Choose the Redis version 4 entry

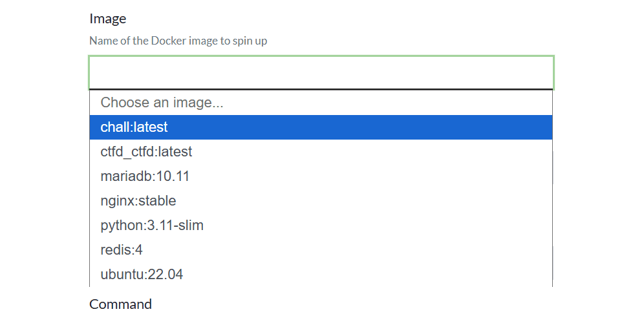pos(122,250)
